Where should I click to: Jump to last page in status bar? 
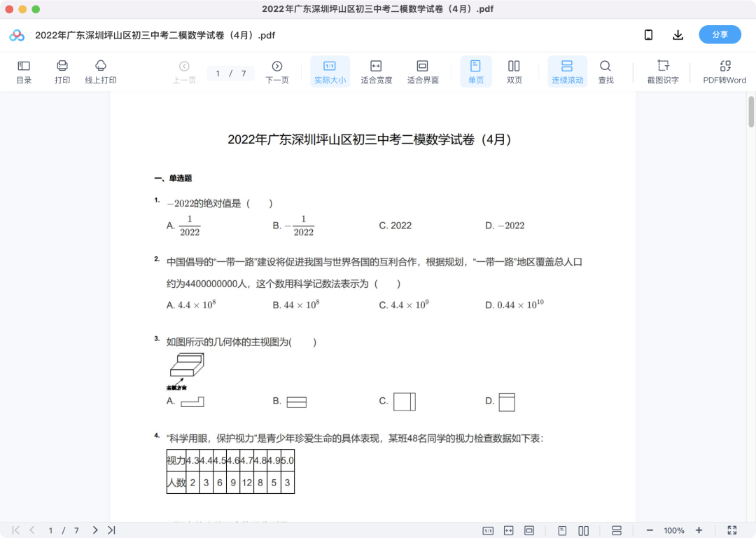(x=111, y=530)
